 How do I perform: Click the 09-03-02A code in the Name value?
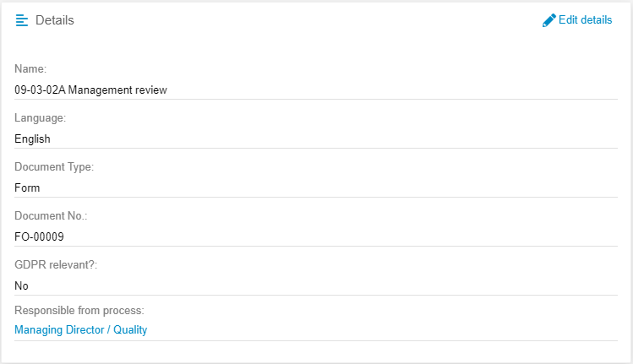[x=39, y=90]
